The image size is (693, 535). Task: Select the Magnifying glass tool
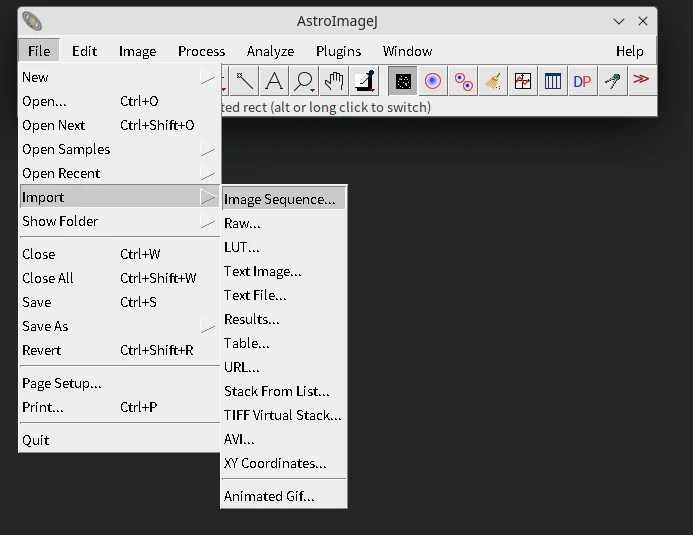tap(304, 81)
